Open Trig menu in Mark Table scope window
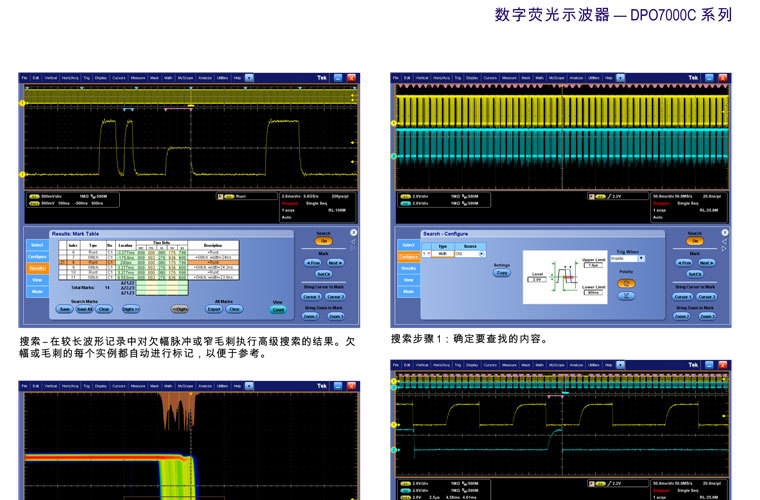The image size is (760, 500). tap(86, 78)
